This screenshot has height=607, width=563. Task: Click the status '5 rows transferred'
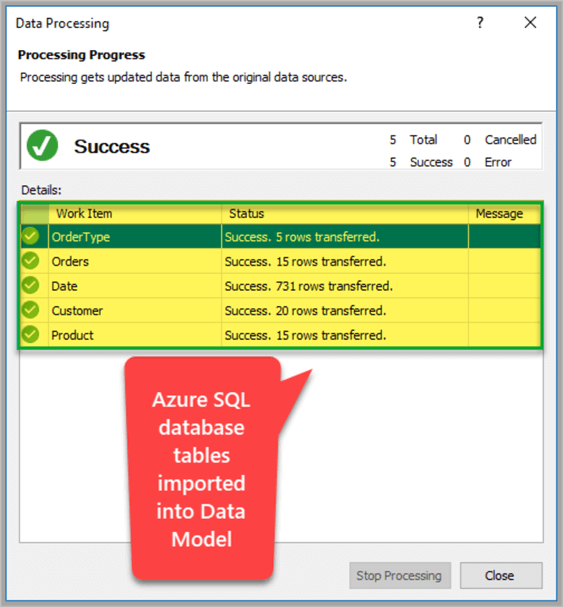302,237
